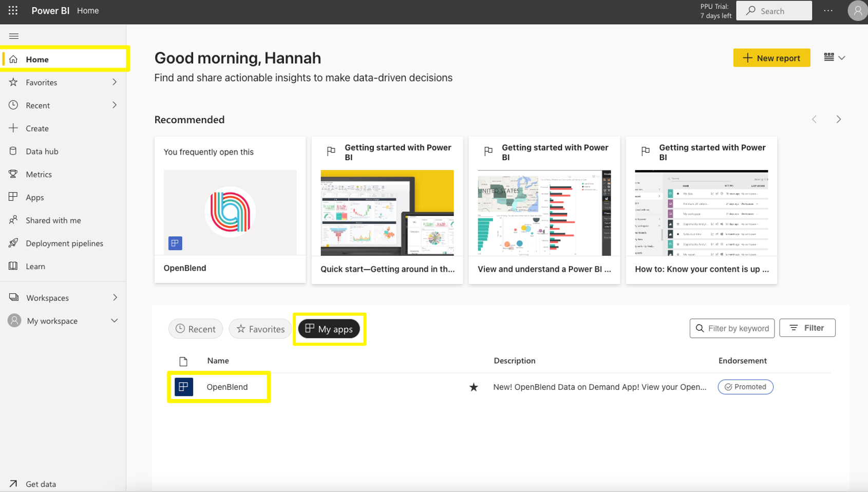This screenshot has height=492, width=868.
Task: Click the OpenBlend description text
Action: click(599, 387)
